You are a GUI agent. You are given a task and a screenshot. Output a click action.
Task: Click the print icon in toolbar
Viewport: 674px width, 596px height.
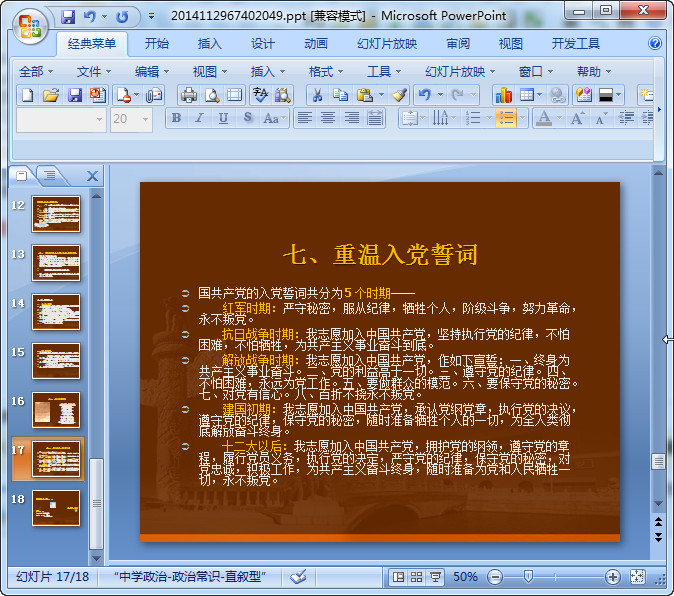click(x=189, y=95)
